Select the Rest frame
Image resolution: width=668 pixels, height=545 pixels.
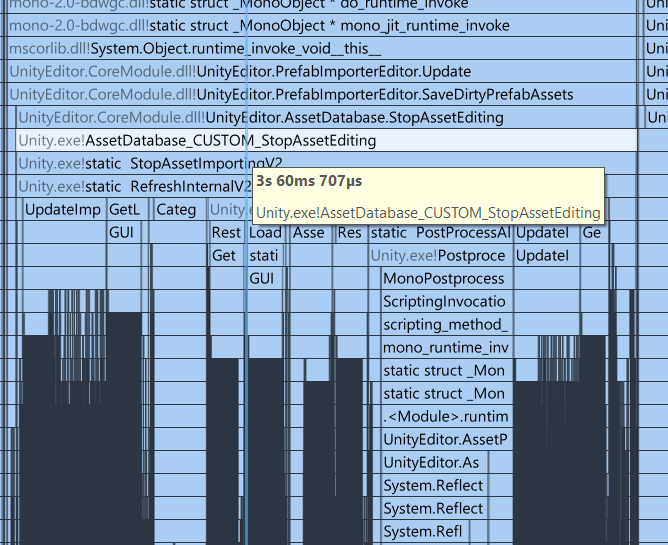coord(227,233)
